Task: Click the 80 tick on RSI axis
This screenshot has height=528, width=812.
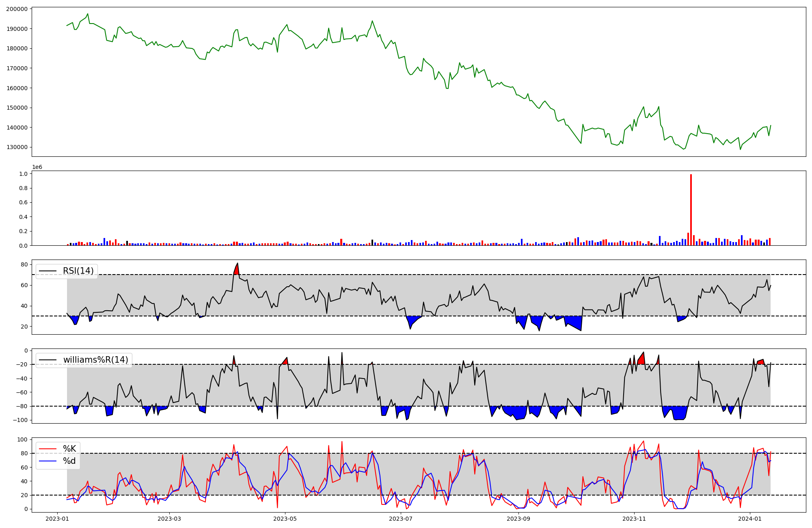Action: point(24,265)
